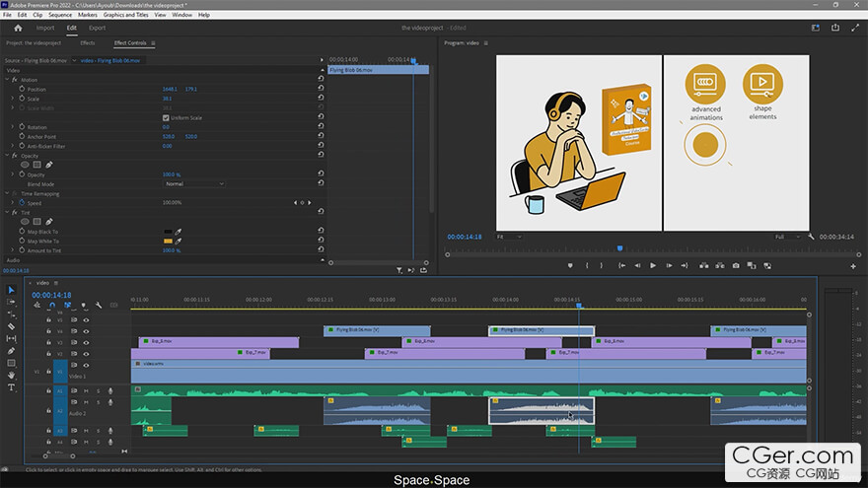Click filter properties funnel icon
Viewport: 868px width, 488px height.
point(399,270)
